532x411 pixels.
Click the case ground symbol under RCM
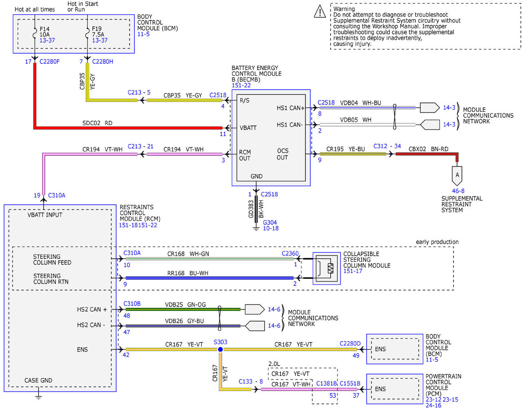point(39,396)
